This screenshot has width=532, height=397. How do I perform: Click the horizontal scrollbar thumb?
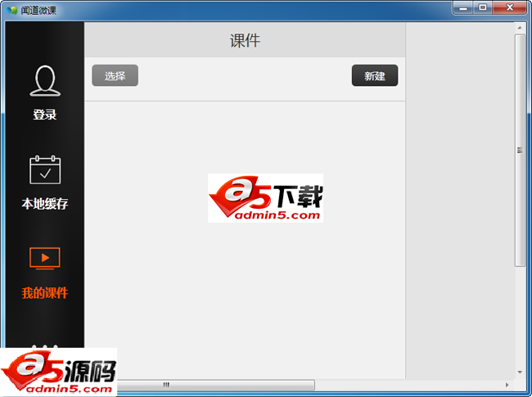pos(216,385)
